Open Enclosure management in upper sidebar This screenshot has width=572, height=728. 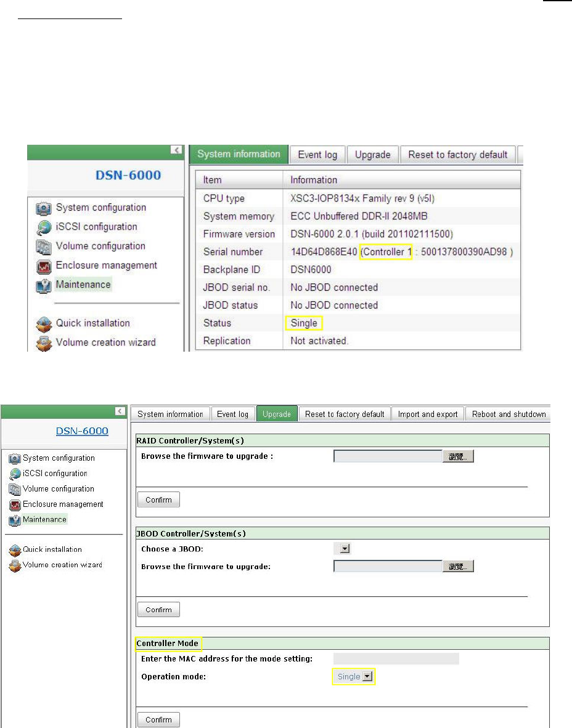[107, 265]
